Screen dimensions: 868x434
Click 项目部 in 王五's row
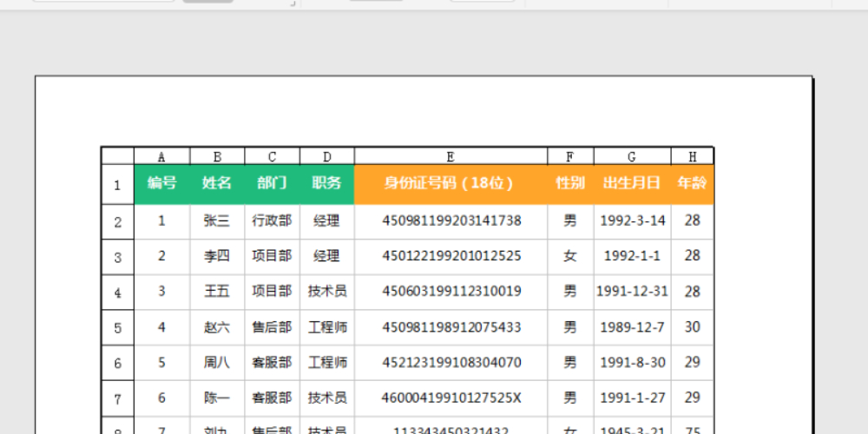coord(272,292)
